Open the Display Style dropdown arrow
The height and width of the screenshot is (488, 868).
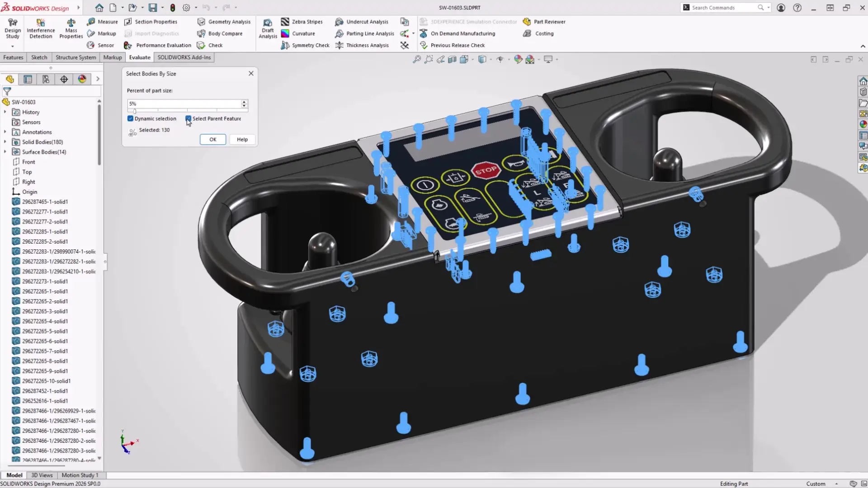point(491,59)
